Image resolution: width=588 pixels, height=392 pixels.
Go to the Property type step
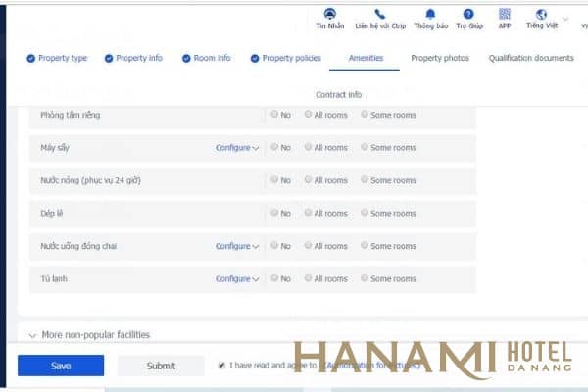point(57,58)
